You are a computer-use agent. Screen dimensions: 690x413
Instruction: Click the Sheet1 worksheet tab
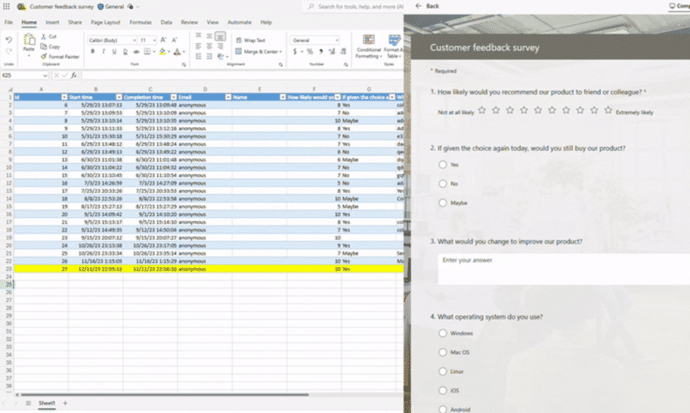pyautogui.click(x=46, y=402)
